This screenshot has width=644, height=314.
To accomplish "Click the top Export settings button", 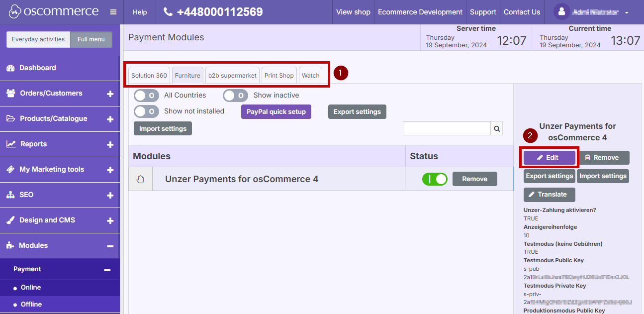I will click(x=357, y=112).
